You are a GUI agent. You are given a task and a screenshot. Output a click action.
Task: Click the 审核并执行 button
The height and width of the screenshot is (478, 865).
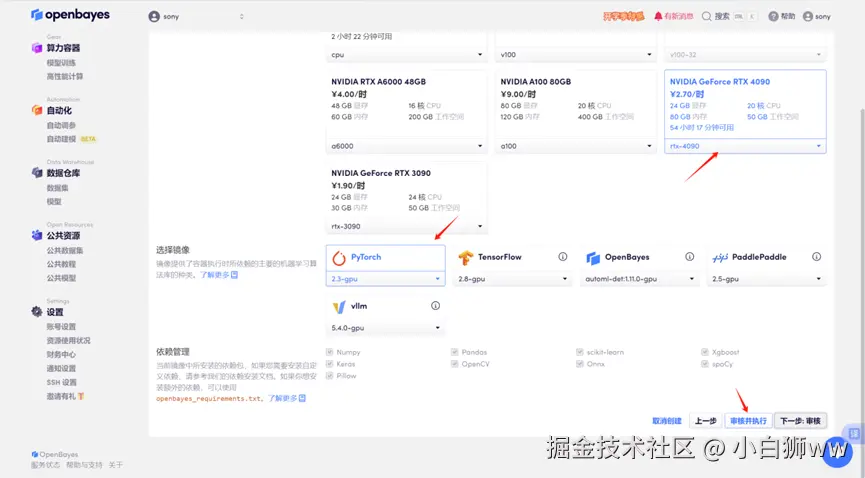[748, 421]
